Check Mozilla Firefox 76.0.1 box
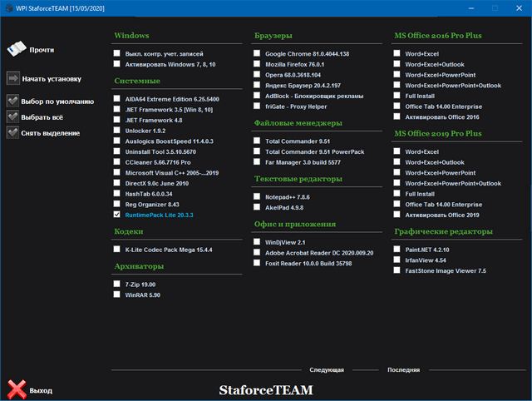 (257, 64)
